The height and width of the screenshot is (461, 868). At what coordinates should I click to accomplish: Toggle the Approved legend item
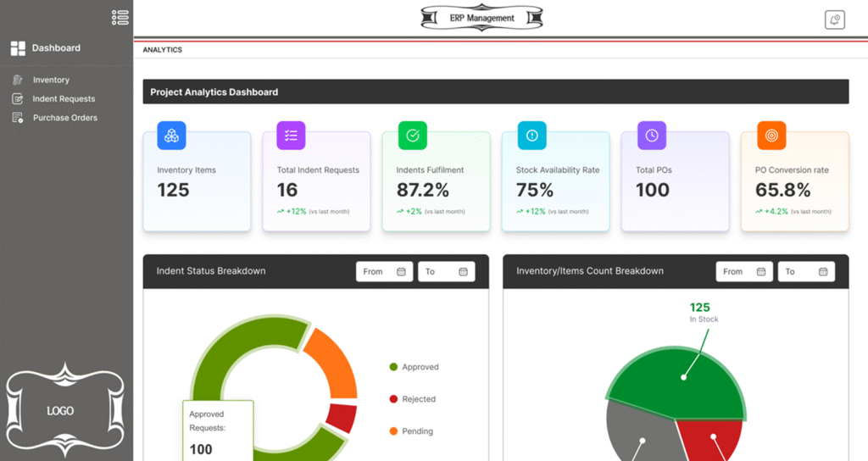point(414,367)
